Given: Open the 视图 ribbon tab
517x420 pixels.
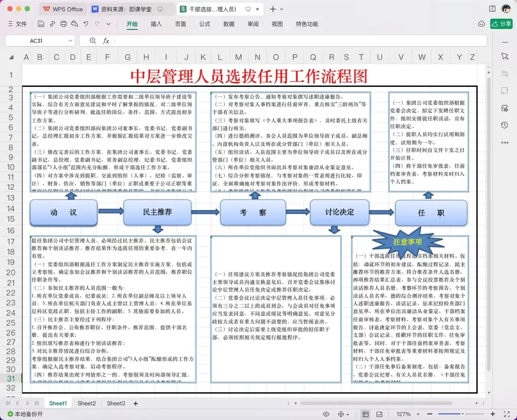Looking at the screenshot, I should 277,24.
